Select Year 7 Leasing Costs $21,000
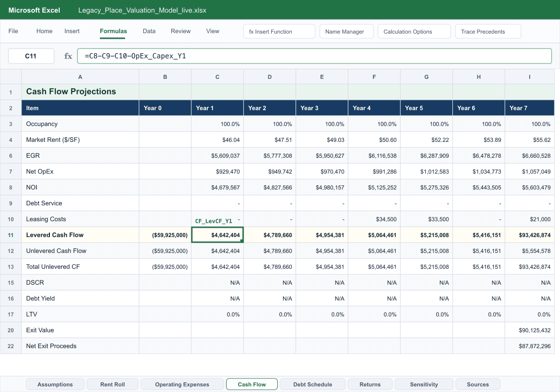This screenshot has width=560, height=392. pyautogui.click(x=529, y=219)
